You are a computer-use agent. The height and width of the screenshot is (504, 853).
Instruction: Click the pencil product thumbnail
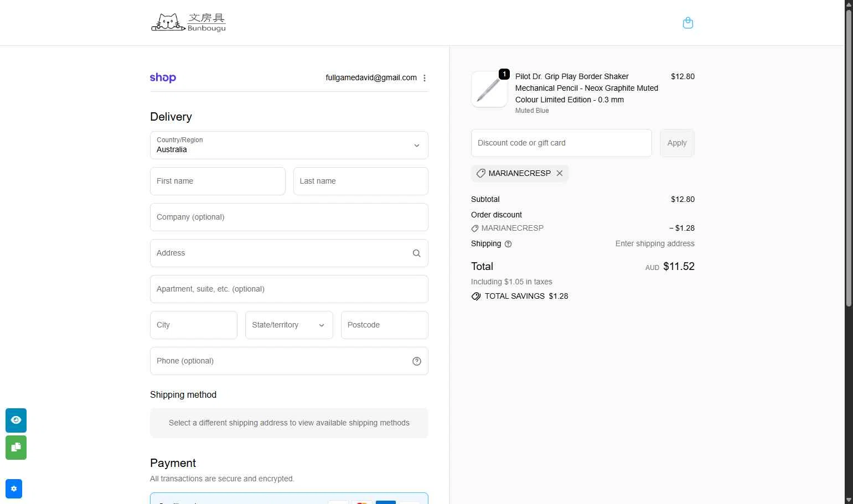point(489,89)
